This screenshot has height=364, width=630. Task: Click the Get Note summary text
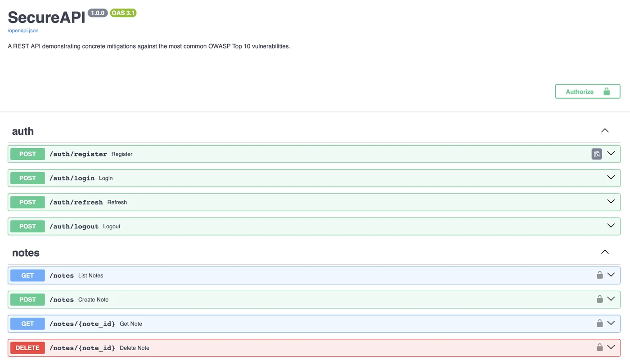coord(131,324)
